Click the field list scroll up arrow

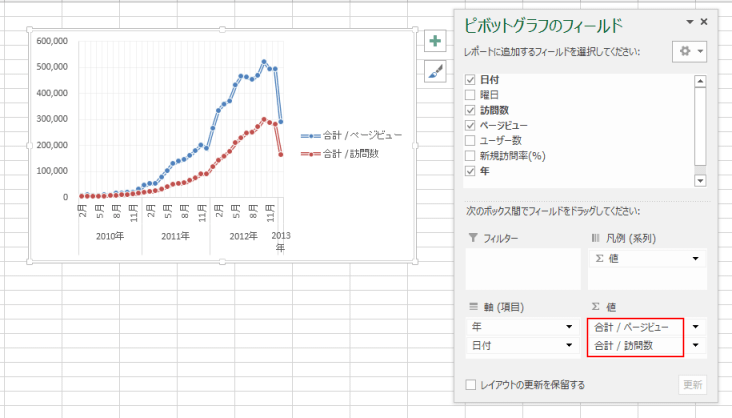700,81
